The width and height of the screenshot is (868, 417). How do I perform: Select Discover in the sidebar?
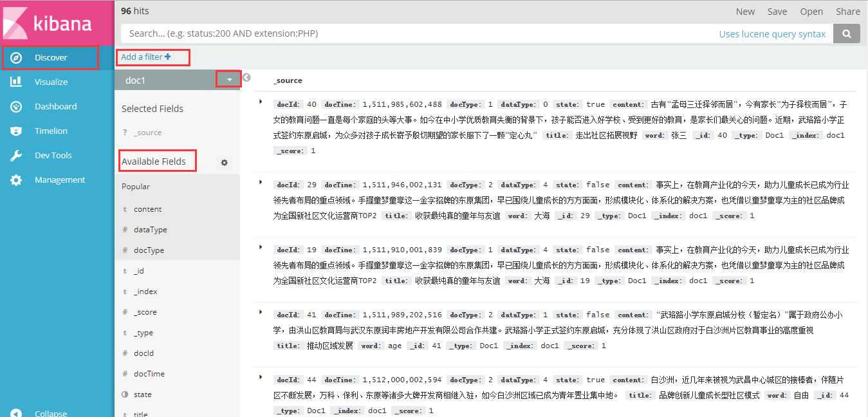pyautogui.click(x=51, y=58)
